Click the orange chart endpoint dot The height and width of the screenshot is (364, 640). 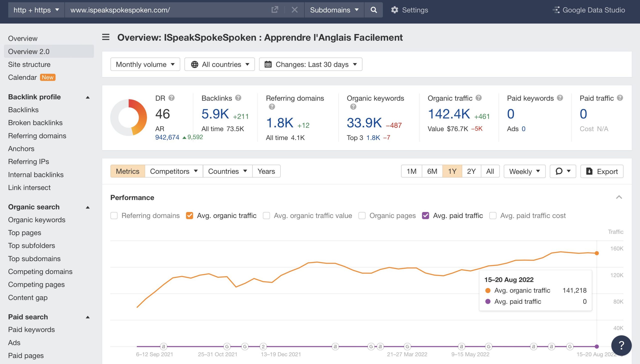point(597,253)
